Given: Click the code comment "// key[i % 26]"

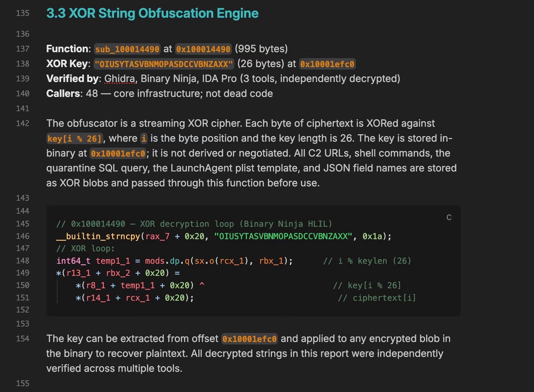Looking at the screenshot, I should coord(367,285).
